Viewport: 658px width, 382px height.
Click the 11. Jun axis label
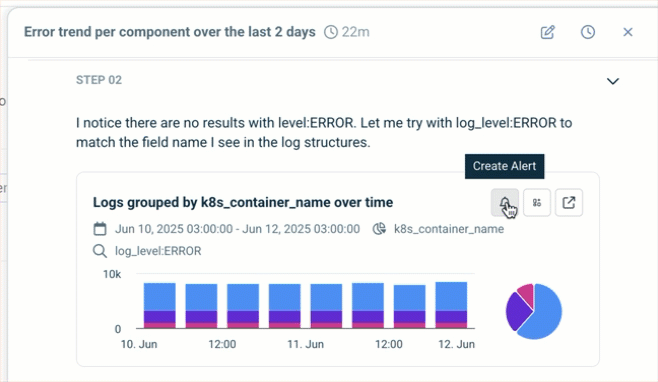click(x=306, y=344)
